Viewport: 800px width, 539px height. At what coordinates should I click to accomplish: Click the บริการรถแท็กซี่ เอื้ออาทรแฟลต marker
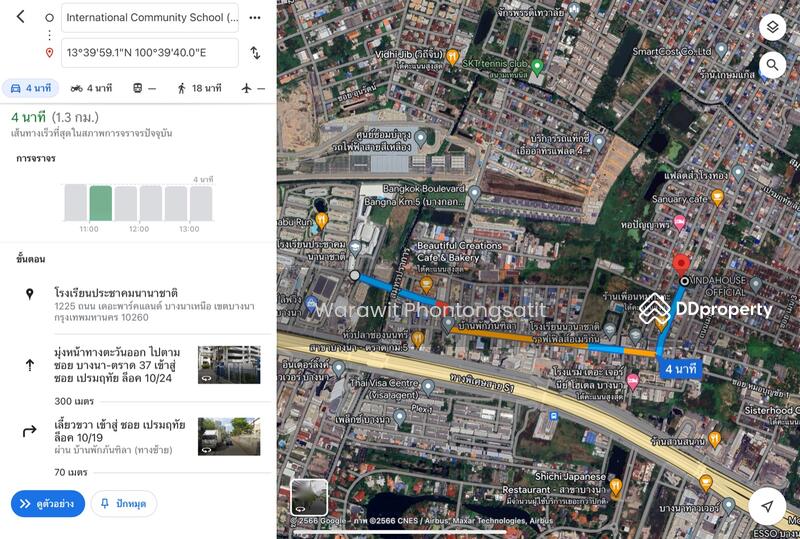[599, 142]
